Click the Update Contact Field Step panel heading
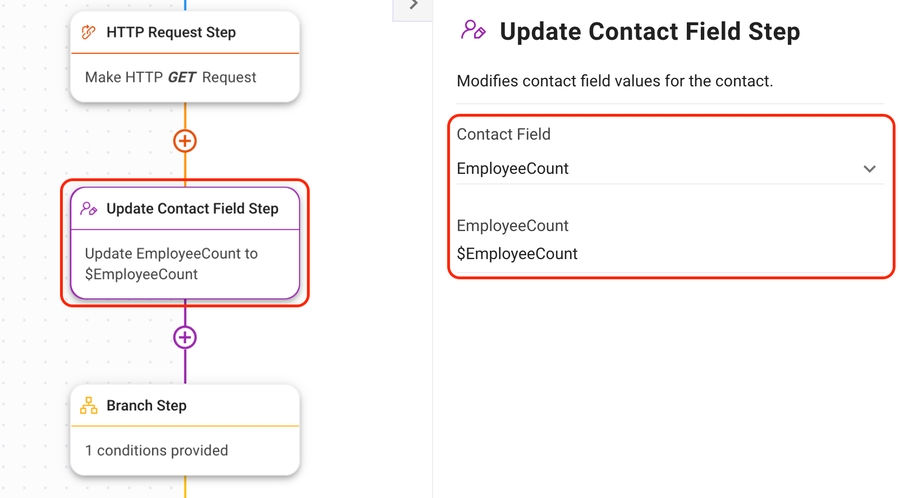Viewport: 900px width, 498px height. 649,32
